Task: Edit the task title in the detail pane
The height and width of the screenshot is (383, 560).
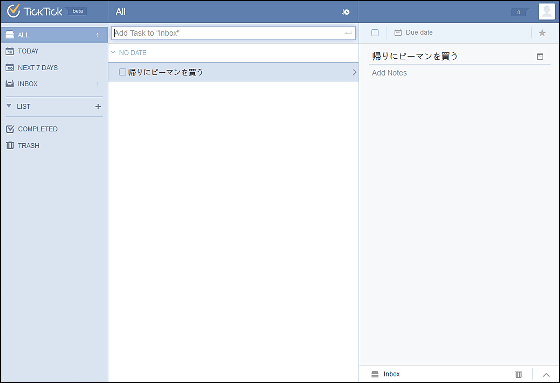Action: [x=415, y=56]
